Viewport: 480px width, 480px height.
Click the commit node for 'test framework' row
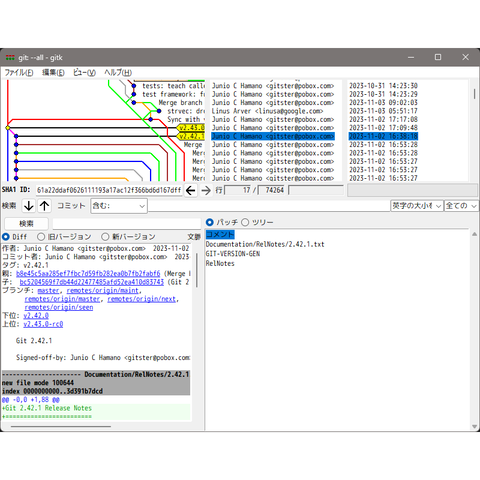tap(134, 94)
